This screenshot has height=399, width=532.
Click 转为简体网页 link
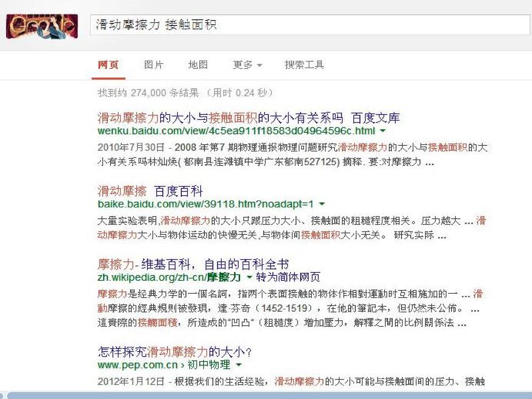point(288,277)
